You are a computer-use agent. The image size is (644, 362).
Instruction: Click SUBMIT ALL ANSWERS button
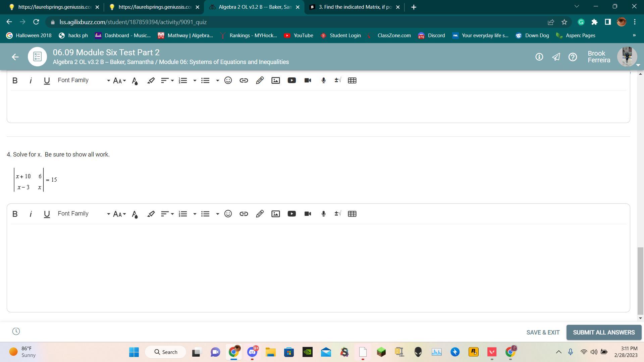[604, 333]
